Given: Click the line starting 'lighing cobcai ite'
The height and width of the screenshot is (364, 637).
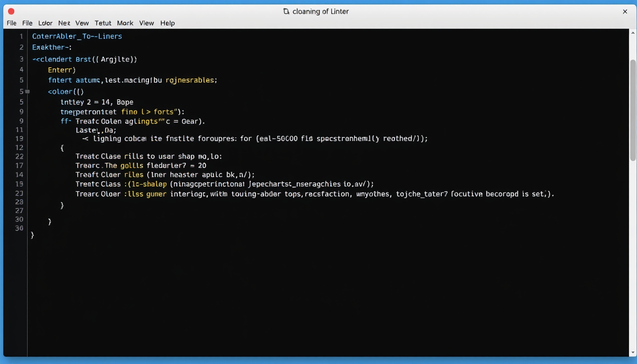Looking at the screenshot, I should [x=255, y=139].
